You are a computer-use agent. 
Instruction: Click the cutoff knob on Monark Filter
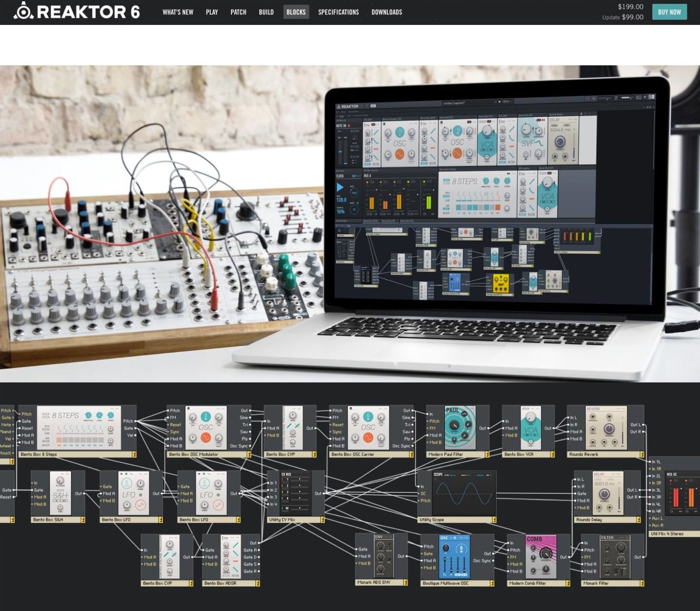pos(621,548)
